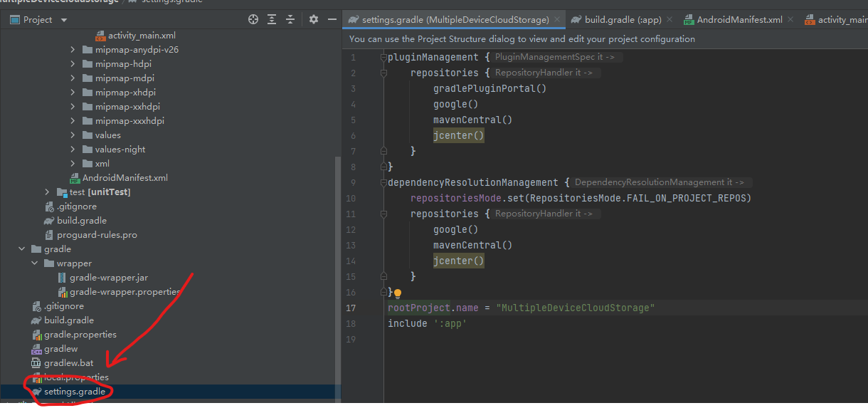Select .gitignore listed under the wrapper folder
Image resolution: width=868 pixels, height=408 pixels.
(x=64, y=306)
